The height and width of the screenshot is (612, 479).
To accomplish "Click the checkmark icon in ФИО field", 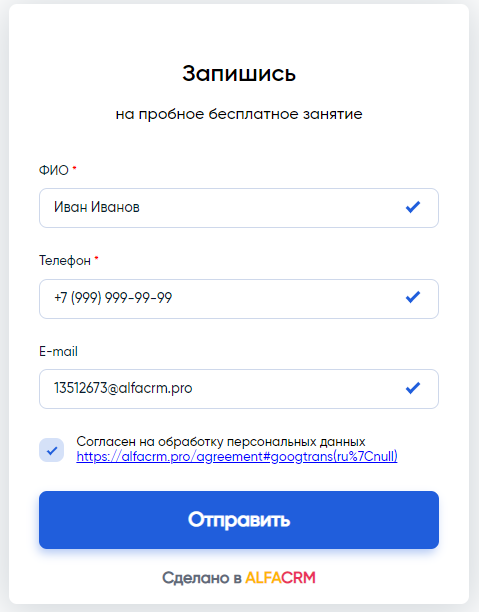I will point(413,207).
